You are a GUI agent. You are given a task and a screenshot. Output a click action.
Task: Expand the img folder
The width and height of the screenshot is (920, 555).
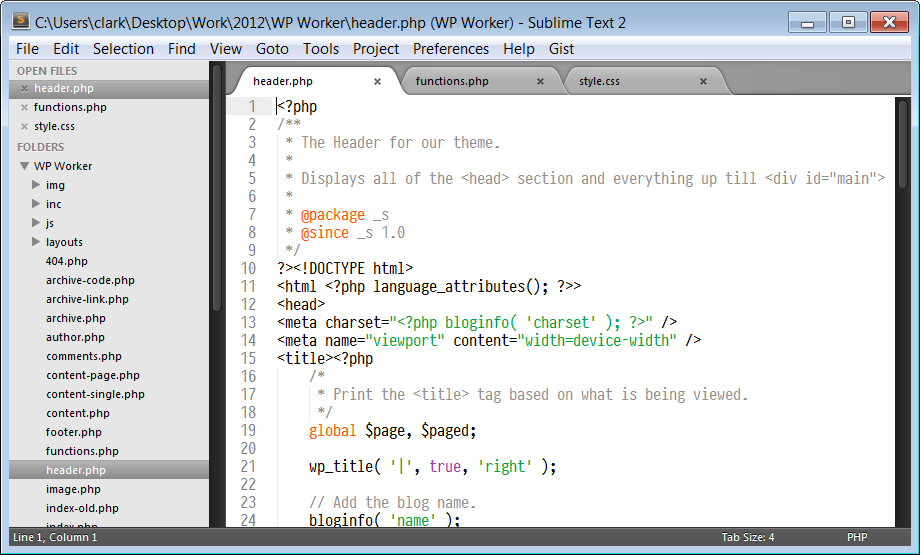click(36, 185)
